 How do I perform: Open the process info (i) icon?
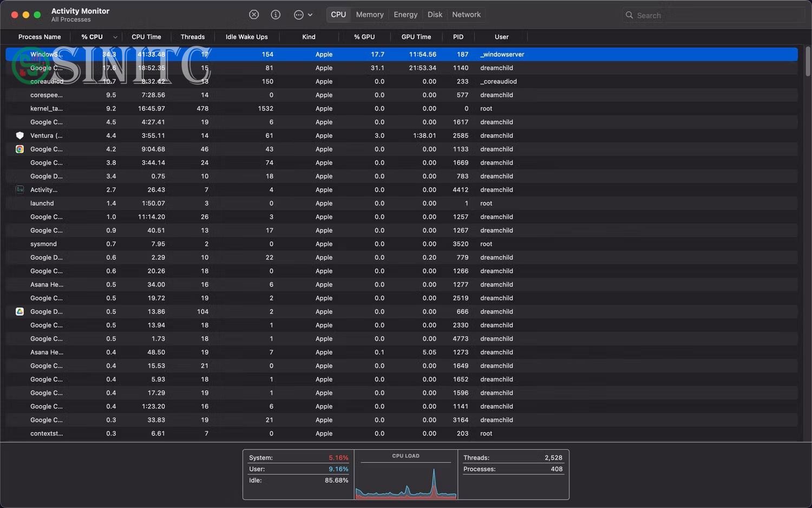tap(276, 15)
